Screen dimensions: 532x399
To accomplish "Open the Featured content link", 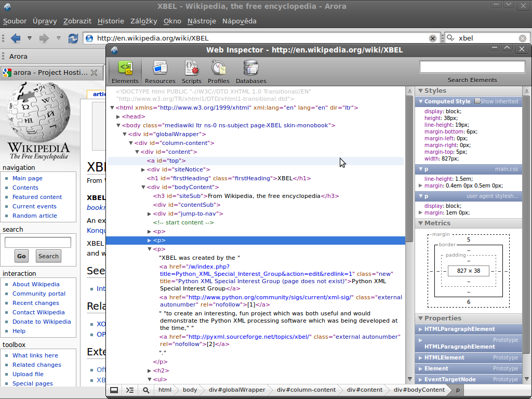I will coord(37,197).
